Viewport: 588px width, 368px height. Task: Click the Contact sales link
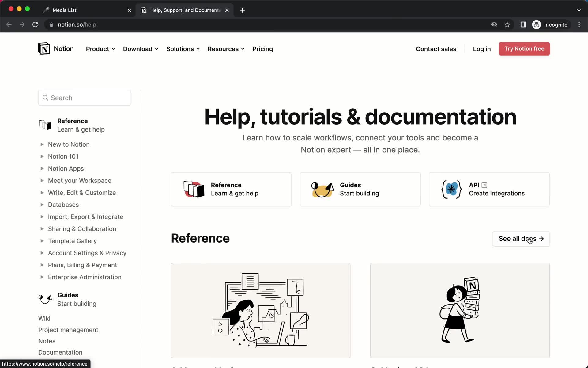click(436, 49)
